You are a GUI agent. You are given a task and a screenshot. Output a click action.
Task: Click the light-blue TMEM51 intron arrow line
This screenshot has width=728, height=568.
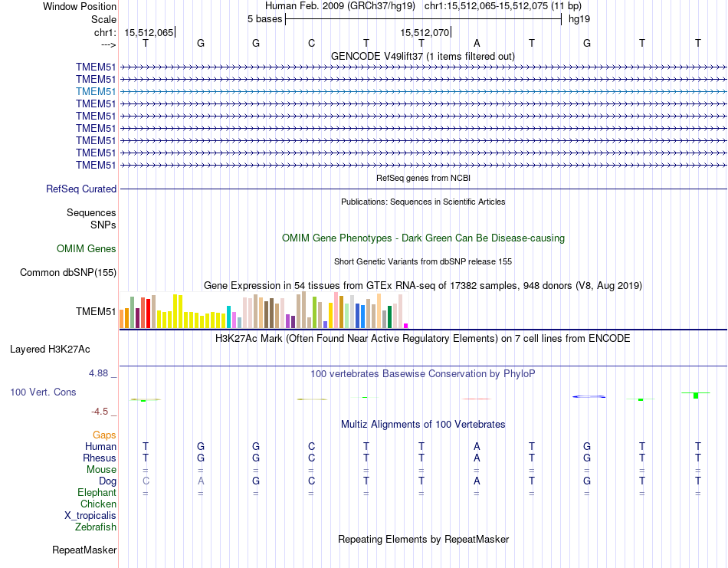423,91
